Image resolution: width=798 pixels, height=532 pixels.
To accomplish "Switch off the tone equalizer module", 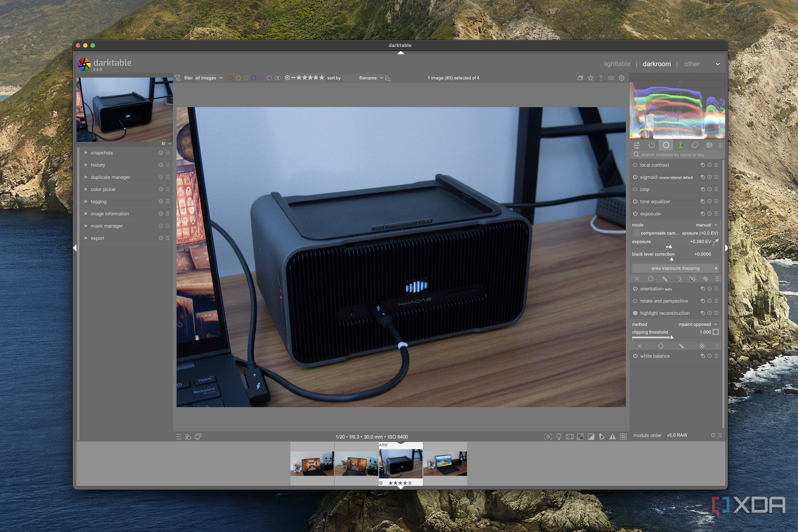I will (x=635, y=202).
